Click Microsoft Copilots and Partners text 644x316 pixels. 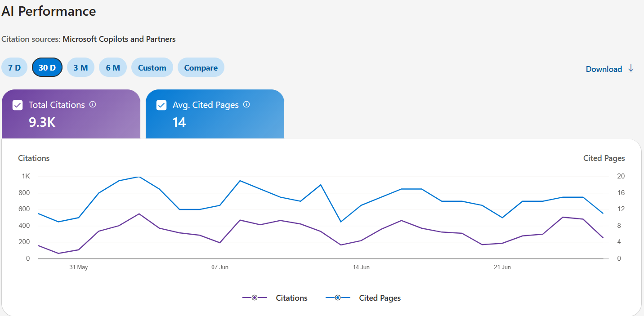tap(119, 39)
